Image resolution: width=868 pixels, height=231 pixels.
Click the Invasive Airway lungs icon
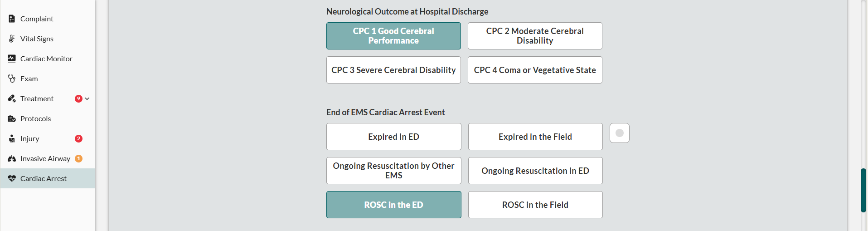pyautogui.click(x=12, y=158)
